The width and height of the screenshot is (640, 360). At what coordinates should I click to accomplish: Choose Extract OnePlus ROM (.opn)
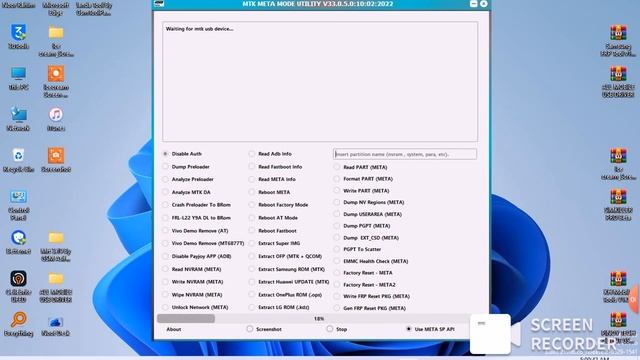tap(286, 295)
